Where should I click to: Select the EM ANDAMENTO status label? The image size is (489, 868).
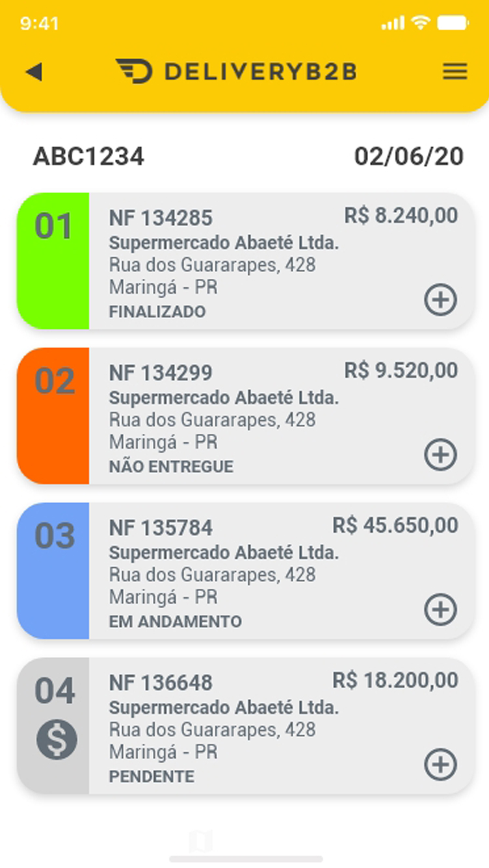(x=175, y=622)
